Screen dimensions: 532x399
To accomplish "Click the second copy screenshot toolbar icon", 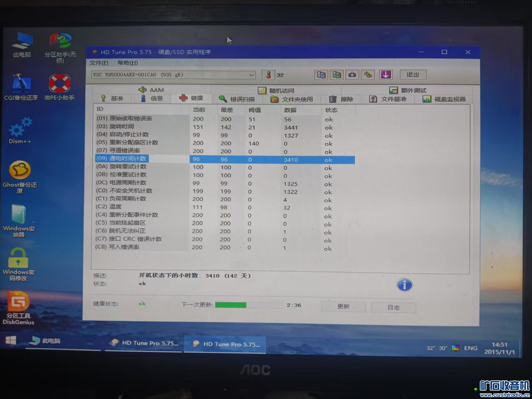I will 336,75.
